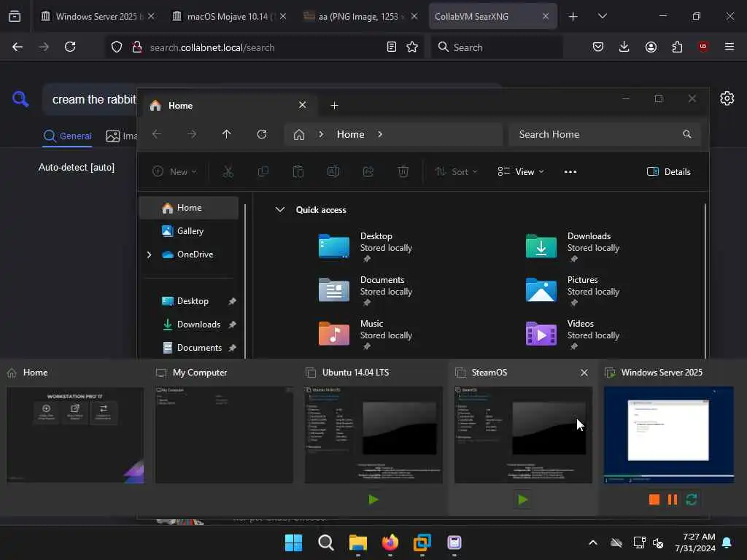Select Gallery in Explorer sidebar

coord(189,231)
